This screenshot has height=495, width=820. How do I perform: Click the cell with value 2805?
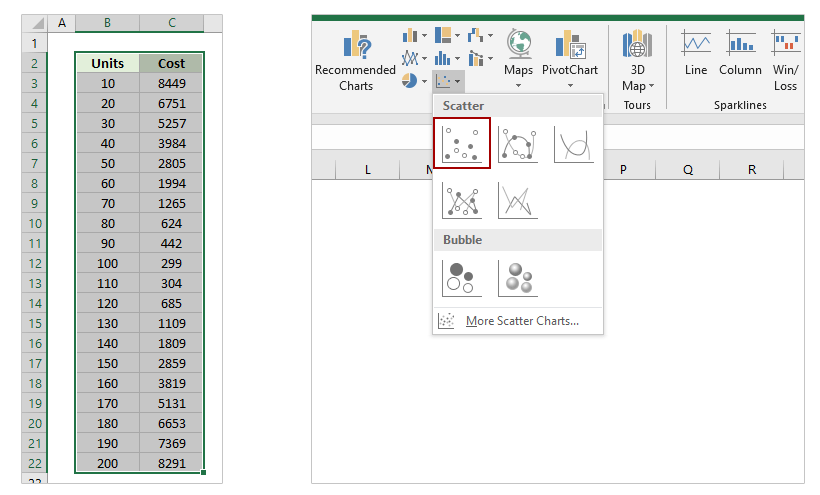(172, 164)
